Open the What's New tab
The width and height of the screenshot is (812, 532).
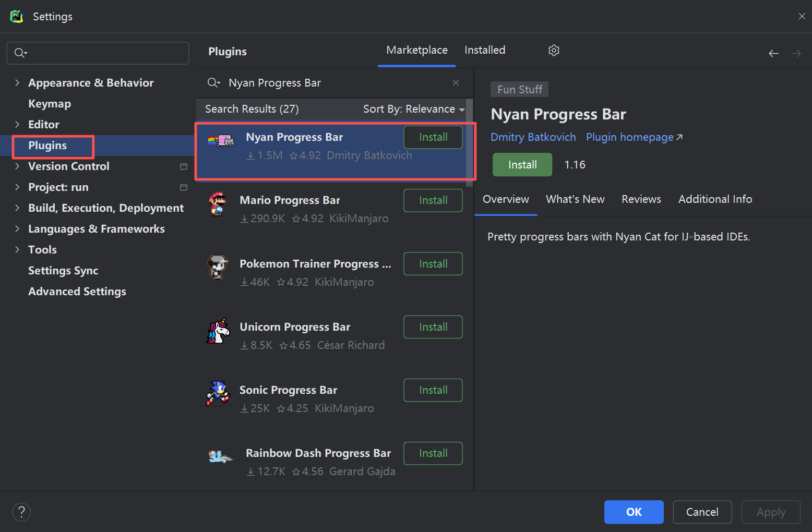click(x=575, y=199)
